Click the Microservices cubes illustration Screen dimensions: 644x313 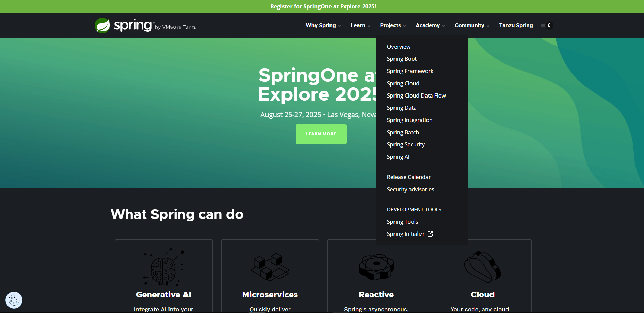coord(270,267)
